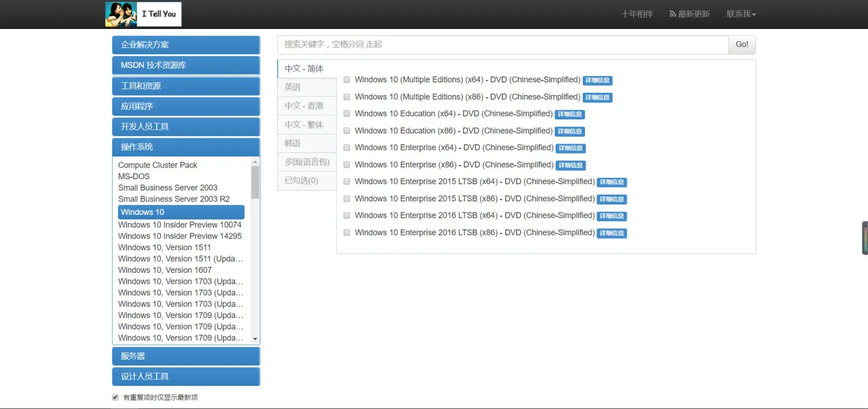Check Windows 10 Enterprise (x64) DVD checkbox
This screenshot has height=409, width=868.
347,148
